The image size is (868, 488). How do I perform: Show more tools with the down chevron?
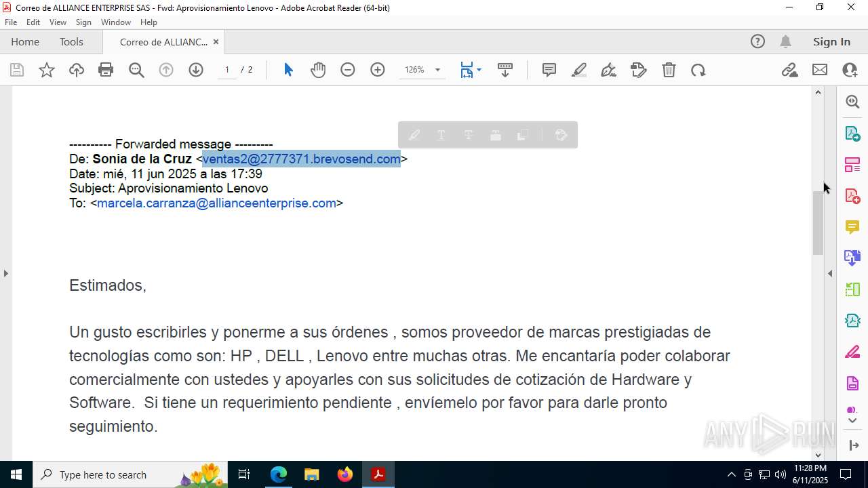point(852,420)
